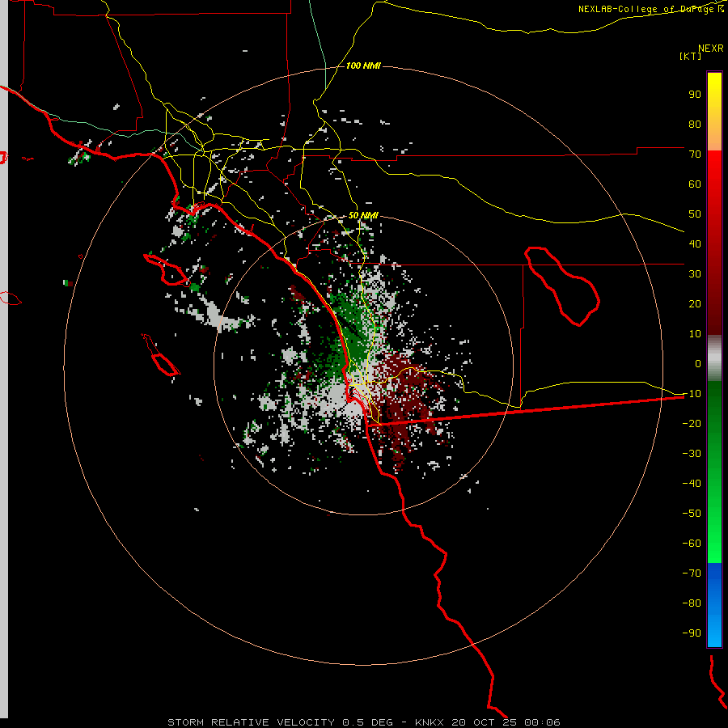Viewport: 728px width, 728px height.
Task: Click the positive 80 value on the velocity scale
Action: tap(695, 124)
